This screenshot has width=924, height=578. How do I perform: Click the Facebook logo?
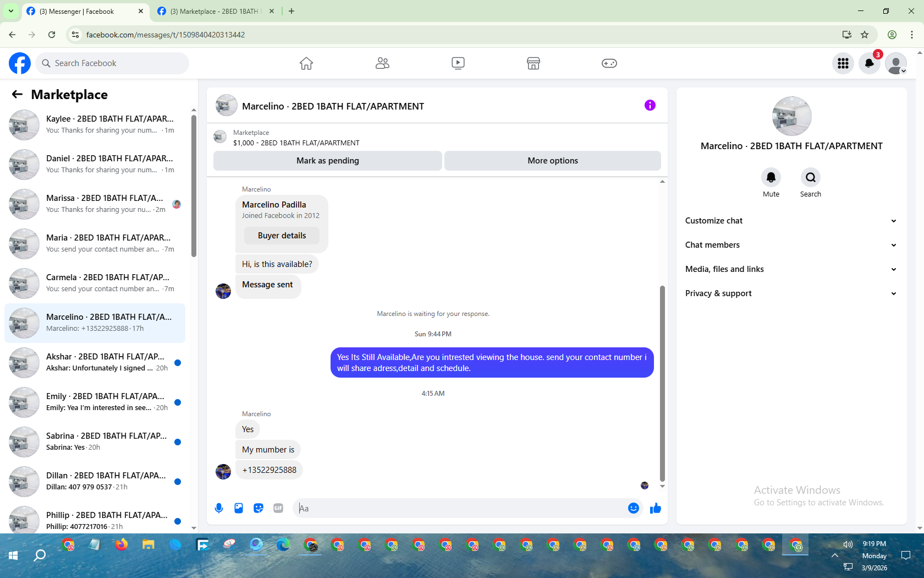pyautogui.click(x=20, y=63)
